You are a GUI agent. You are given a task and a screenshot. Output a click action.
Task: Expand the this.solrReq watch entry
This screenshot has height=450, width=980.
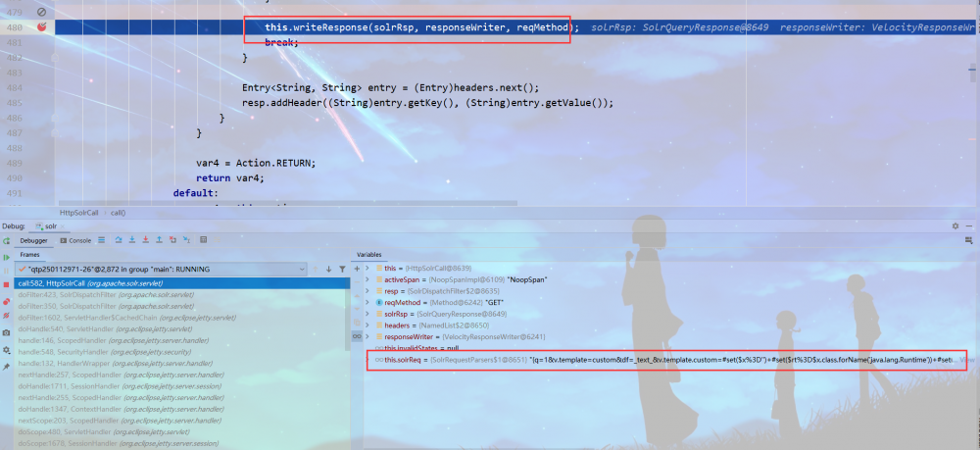pyautogui.click(x=367, y=360)
